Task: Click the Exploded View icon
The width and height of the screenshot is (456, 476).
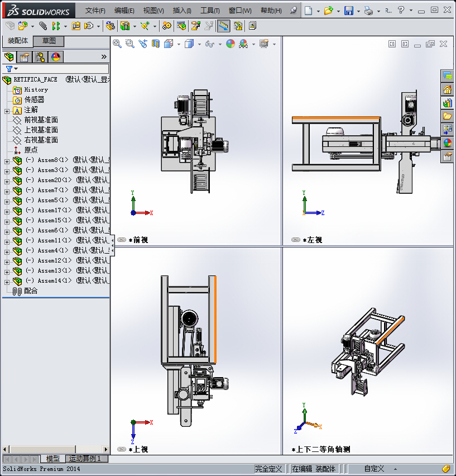Action: pyautogui.click(x=195, y=26)
